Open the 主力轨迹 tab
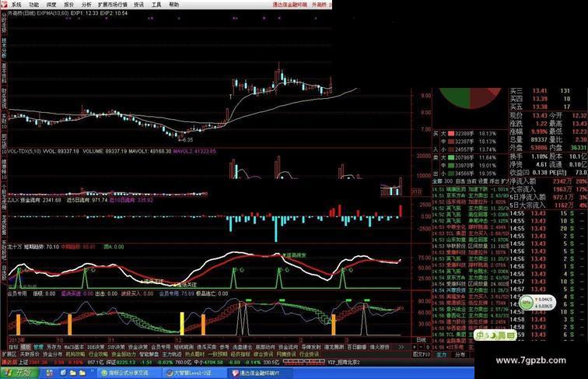This screenshot has height=379, width=588. click(x=172, y=354)
